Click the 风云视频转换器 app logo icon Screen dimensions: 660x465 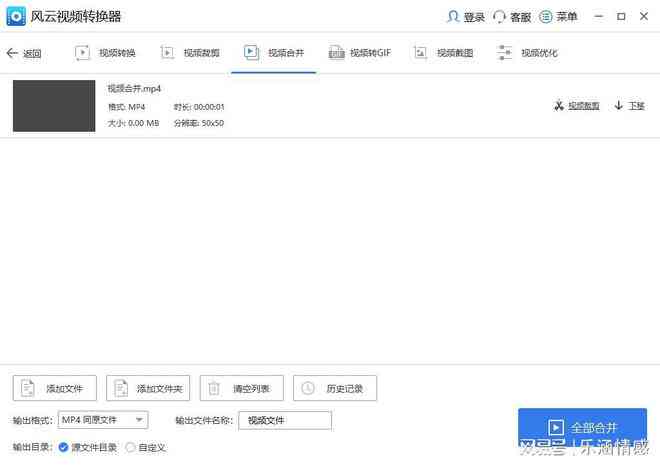click(x=16, y=16)
